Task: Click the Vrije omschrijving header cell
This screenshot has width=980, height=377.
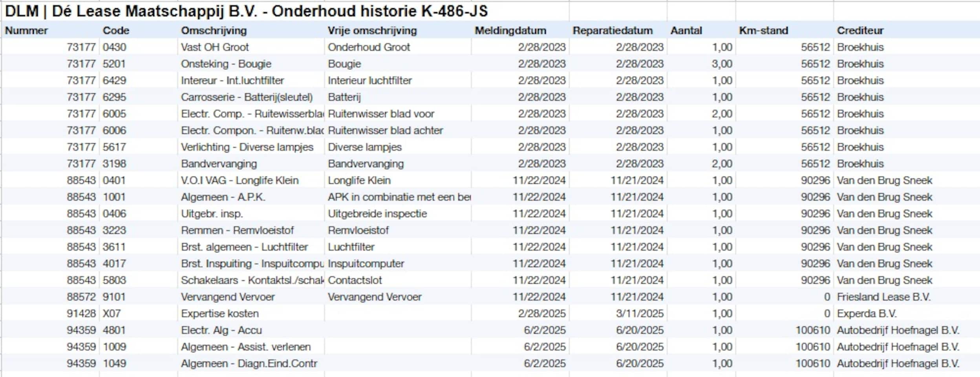Action: [372, 31]
